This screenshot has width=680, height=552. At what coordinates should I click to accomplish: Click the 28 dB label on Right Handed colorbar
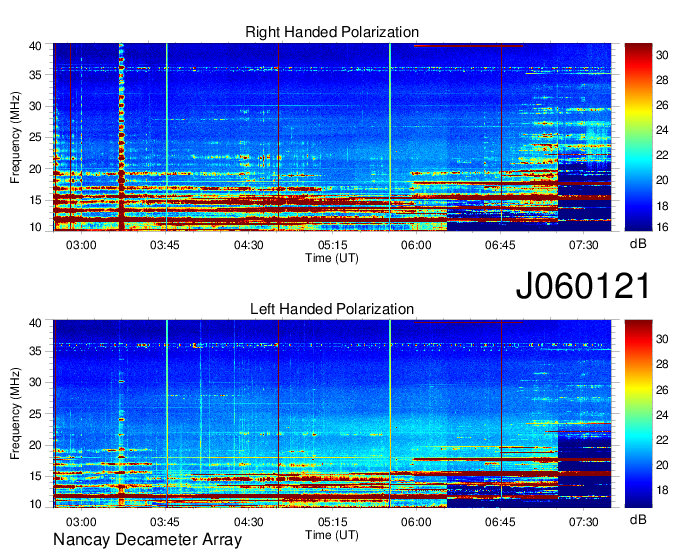[662, 80]
